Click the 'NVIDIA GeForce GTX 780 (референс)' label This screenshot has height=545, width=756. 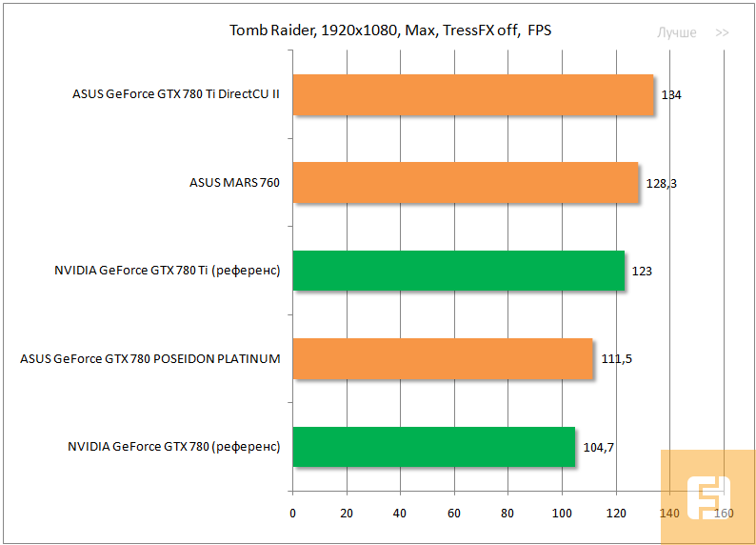tap(173, 447)
